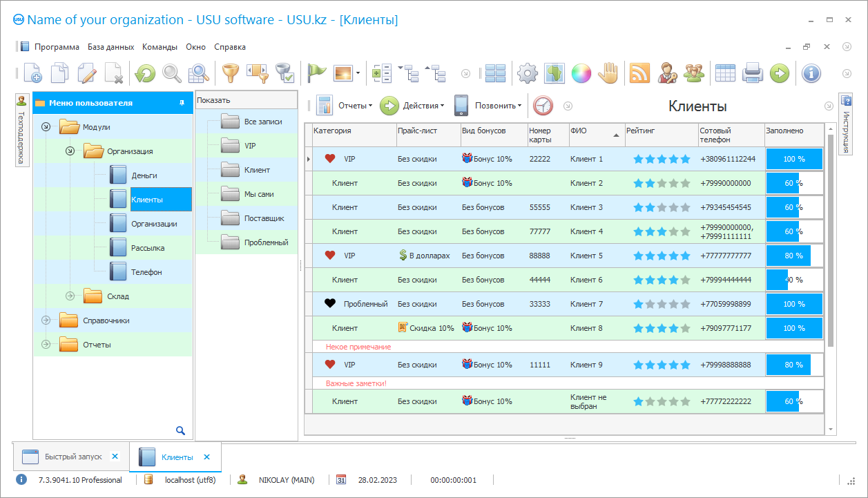Viewport: 868px width, 498px height.
Task: Click the blue info circle toolbar icon
Action: (x=811, y=73)
